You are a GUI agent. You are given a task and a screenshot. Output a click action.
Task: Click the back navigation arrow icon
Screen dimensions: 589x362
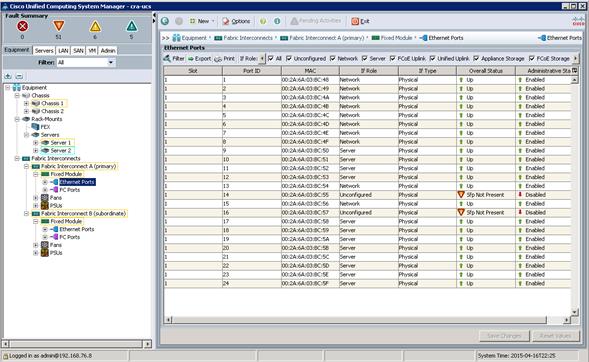(165, 21)
